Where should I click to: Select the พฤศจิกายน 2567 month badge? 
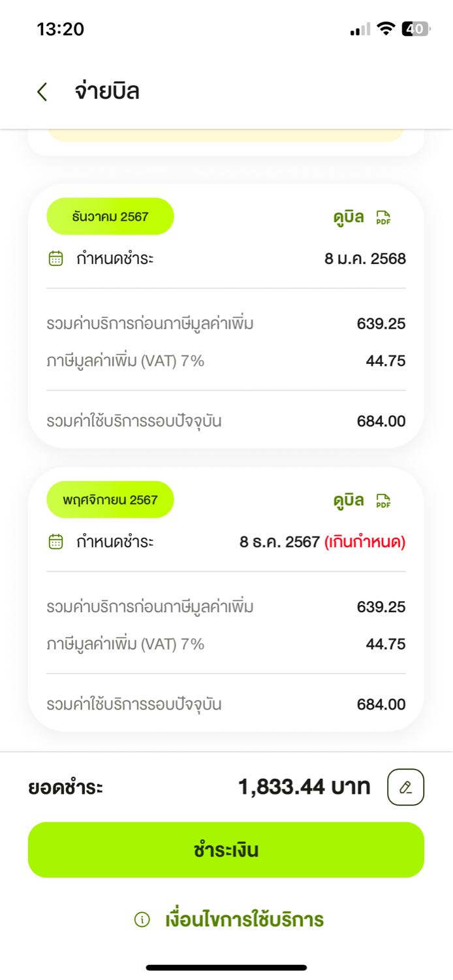(x=110, y=500)
